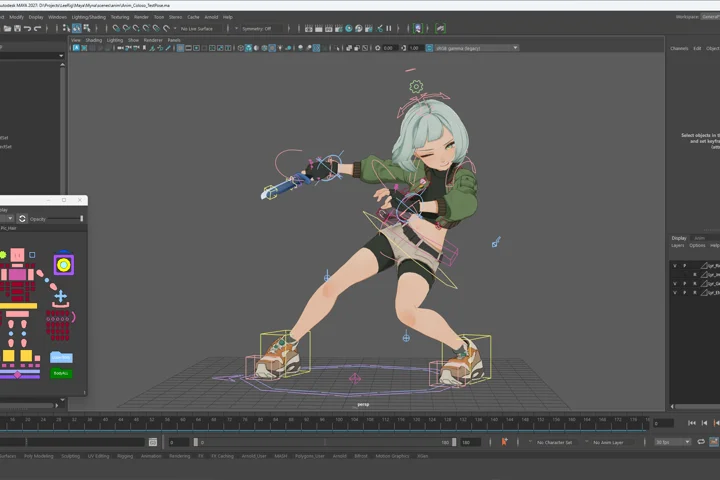Open the Windows menu
Image resolution: width=720 pixels, height=480 pixels.
(57, 17)
